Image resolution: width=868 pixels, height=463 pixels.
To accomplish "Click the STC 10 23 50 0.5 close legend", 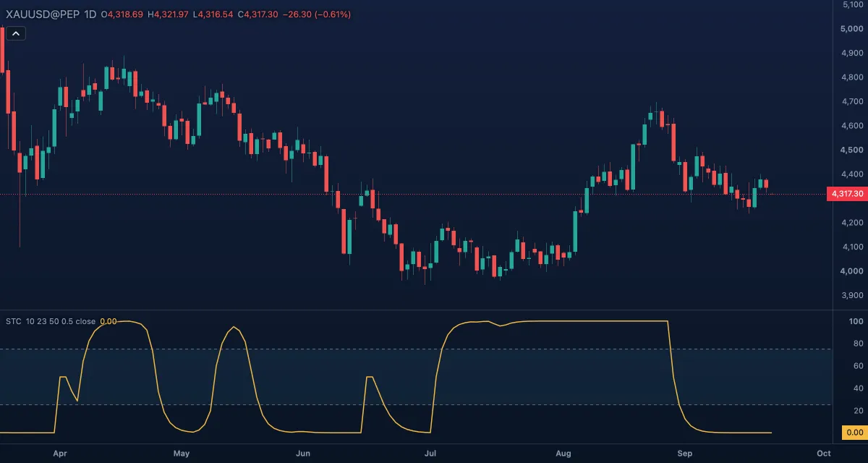I will point(51,321).
